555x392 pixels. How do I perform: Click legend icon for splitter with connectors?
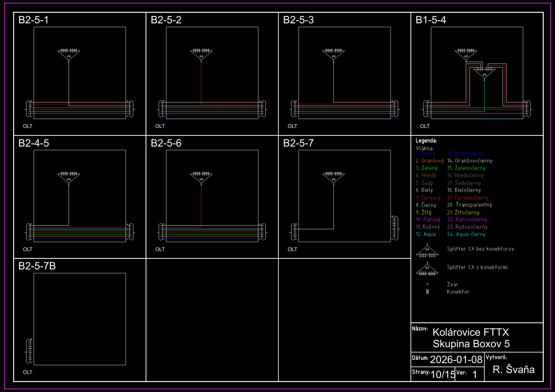[427, 269]
